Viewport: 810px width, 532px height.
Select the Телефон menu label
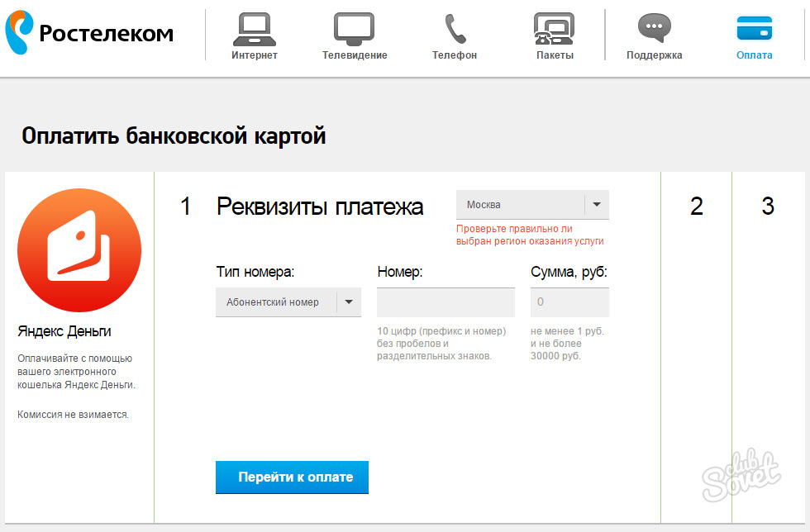455,55
